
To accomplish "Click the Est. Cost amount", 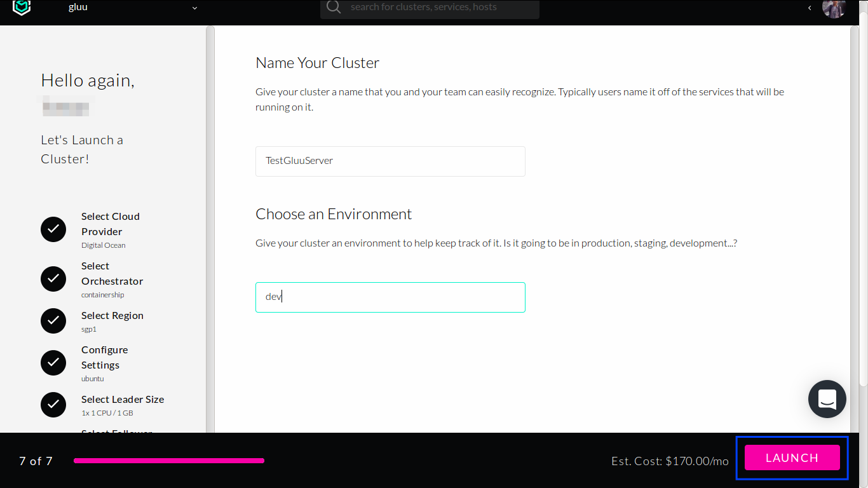I will 670,461.
